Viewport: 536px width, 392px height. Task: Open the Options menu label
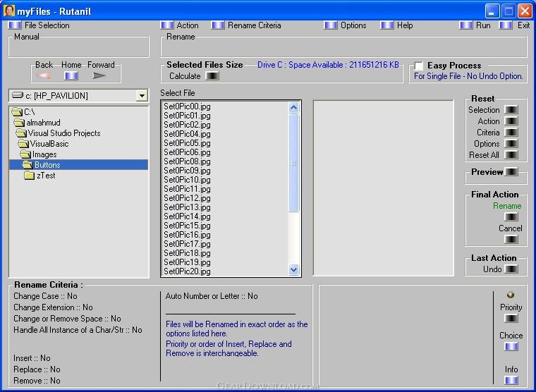(353, 25)
